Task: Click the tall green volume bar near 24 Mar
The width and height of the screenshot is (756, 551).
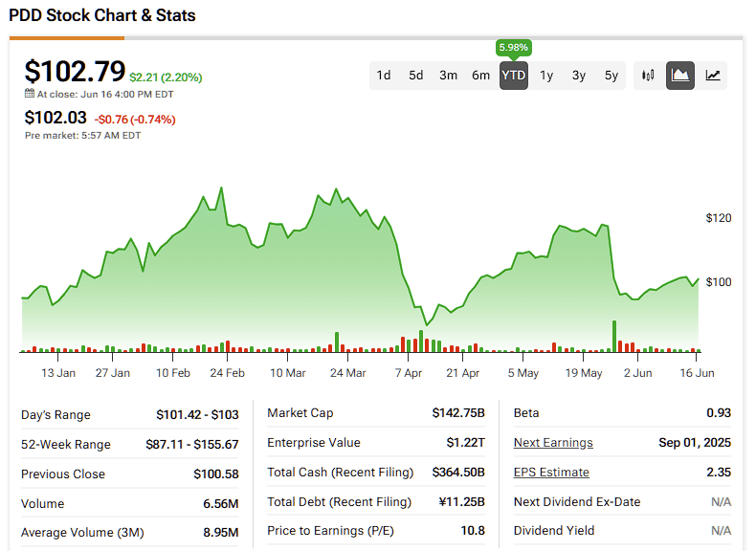Action: pos(337,342)
